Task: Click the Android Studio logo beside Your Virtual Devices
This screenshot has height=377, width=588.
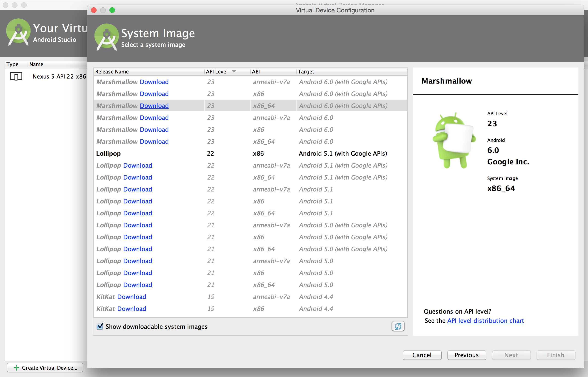Action: click(x=18, y=32)
